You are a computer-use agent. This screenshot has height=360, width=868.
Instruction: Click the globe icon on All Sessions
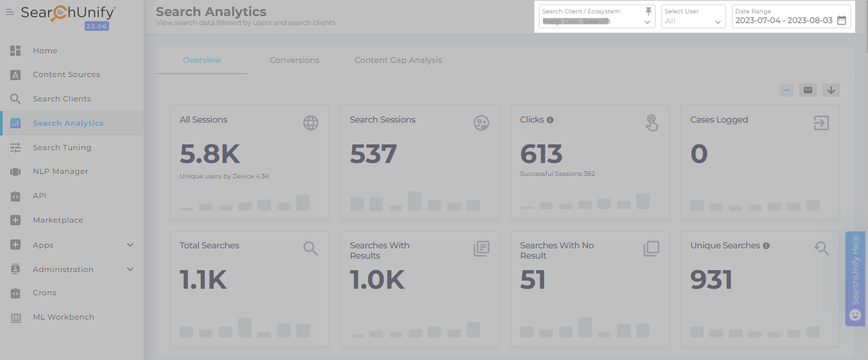point(311,123)
